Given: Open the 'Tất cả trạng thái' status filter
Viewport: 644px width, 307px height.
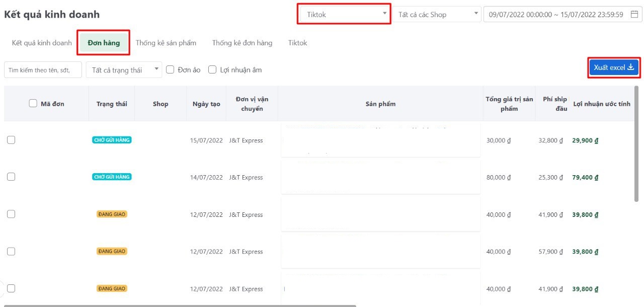Looking at the screenshot, I should coord(124,70).
